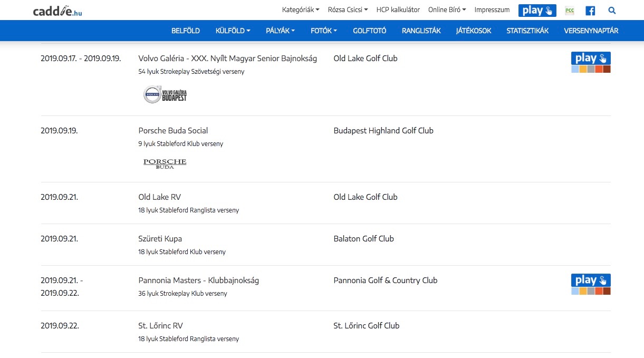Click play badge for Pannonia Masters tournament
The height and width of the screenshot is (358, 644).
[x=591, y=284]
